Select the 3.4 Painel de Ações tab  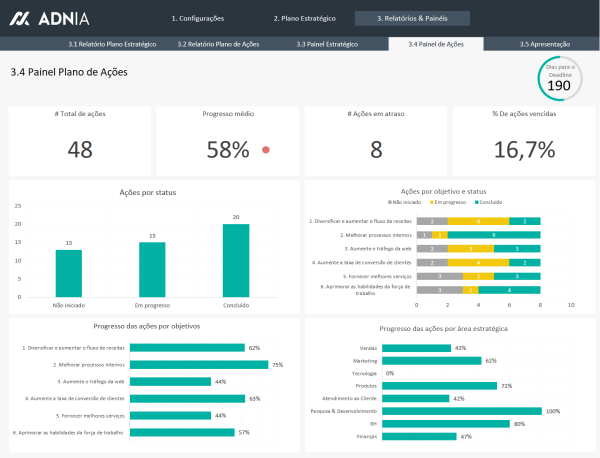[x=436, y=45]
